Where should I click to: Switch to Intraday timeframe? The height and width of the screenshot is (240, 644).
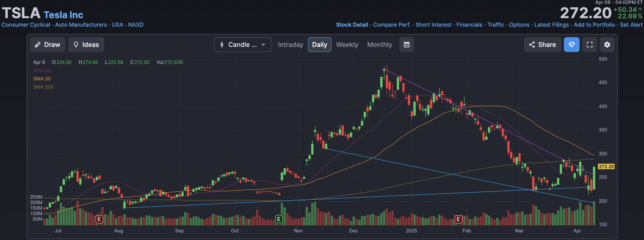290,45
